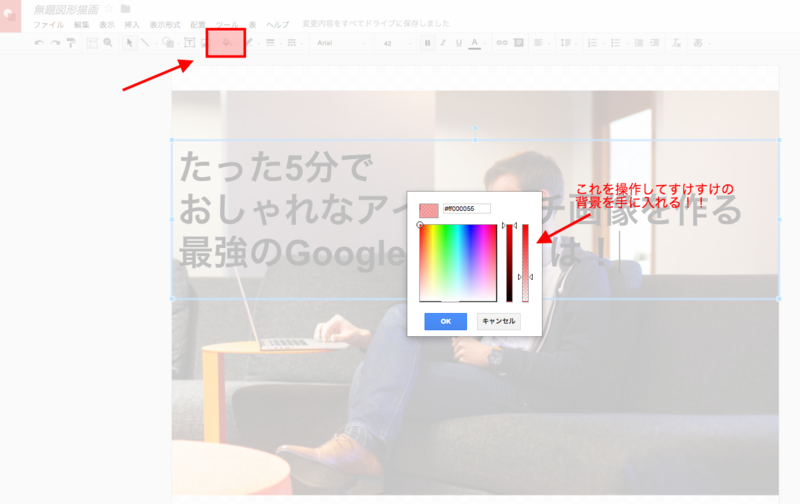The width and height of the screenshot is (800, 504).
Task: Click inside the hue saturation color field
Action: 458,263
